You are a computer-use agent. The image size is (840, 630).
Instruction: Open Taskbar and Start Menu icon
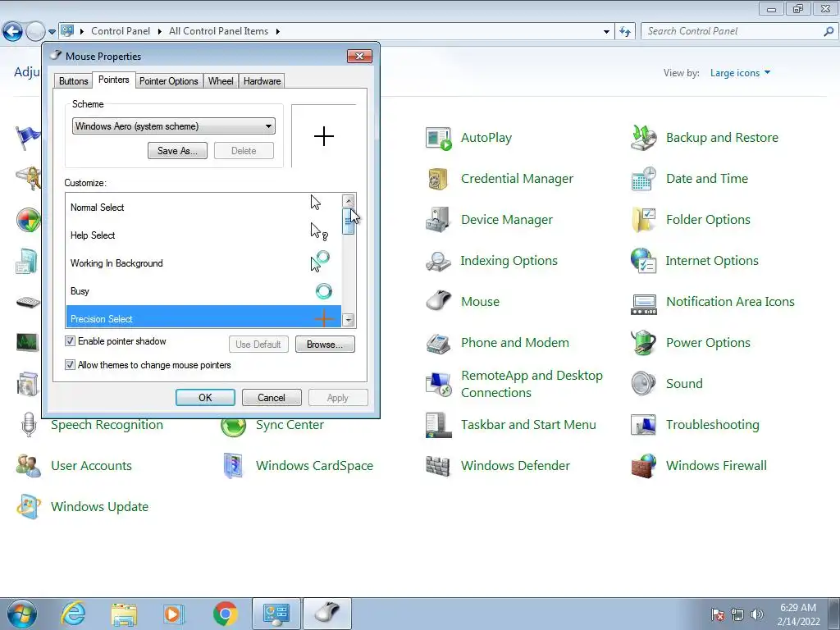tap(438, 425)
